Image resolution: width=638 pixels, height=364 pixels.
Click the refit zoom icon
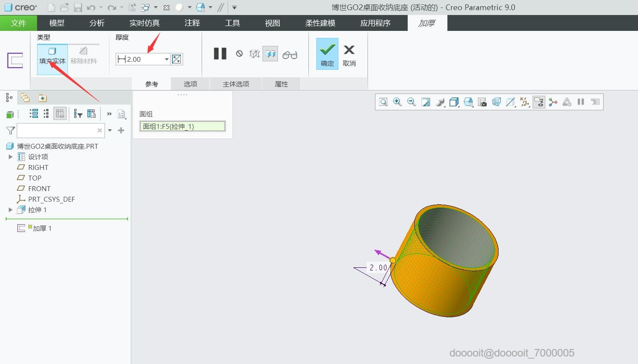(x=383, y=102)
